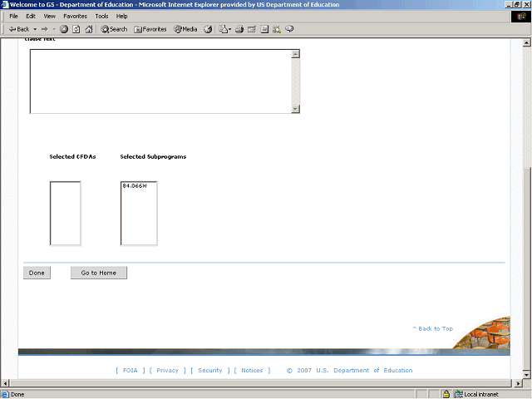Click the page scroll down arrow
The width and height of the screenshot is (532, 399).
526,375
